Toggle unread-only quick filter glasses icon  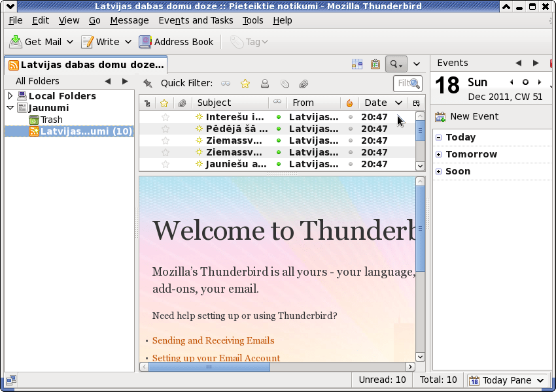[x=226, y=84]
